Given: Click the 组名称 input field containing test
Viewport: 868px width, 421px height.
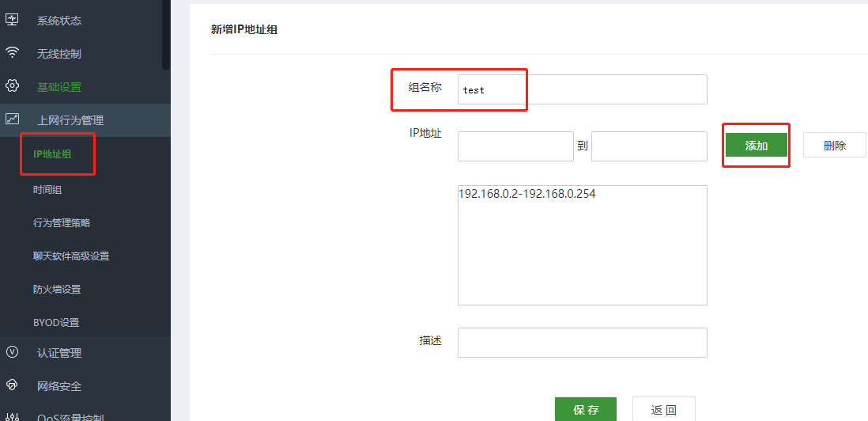Looking at the screenshot, I should click(x=583, y=89).
